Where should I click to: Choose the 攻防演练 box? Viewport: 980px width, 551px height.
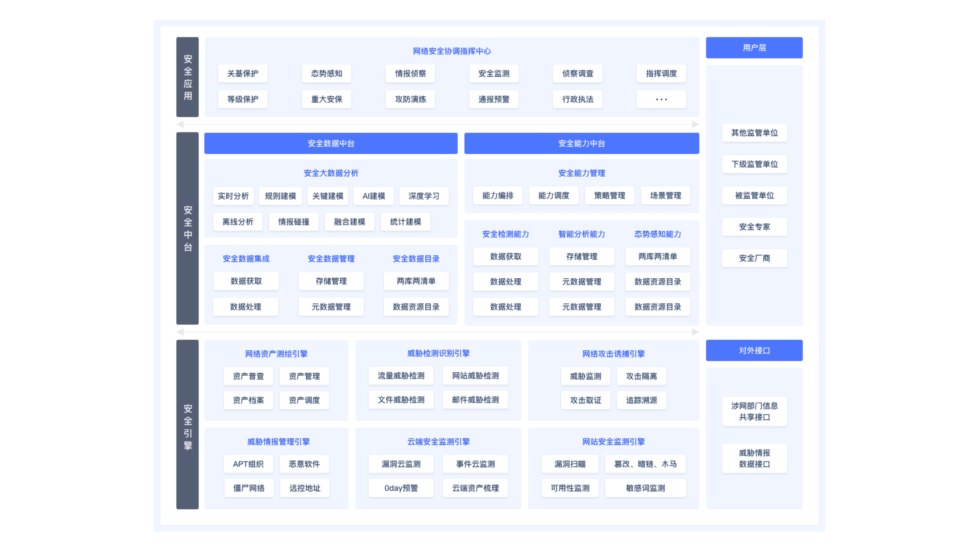(x=410, y=99)
